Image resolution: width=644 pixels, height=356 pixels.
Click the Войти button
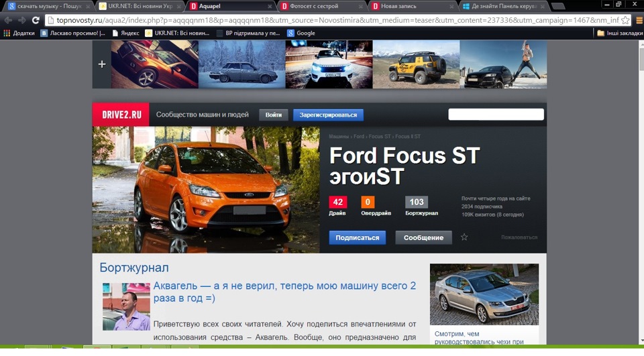(274, 115)
